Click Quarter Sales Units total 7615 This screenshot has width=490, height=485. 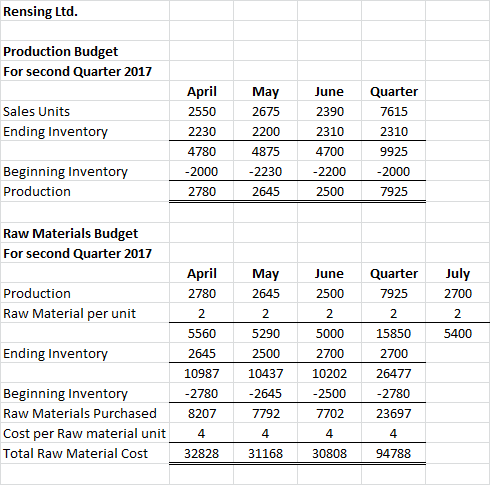click(394, 112)
